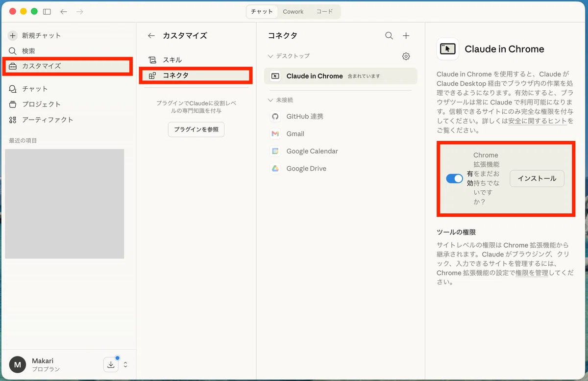Select the コネクタ menu item
This screenshot has height=381, width=588.
[196, 76]
